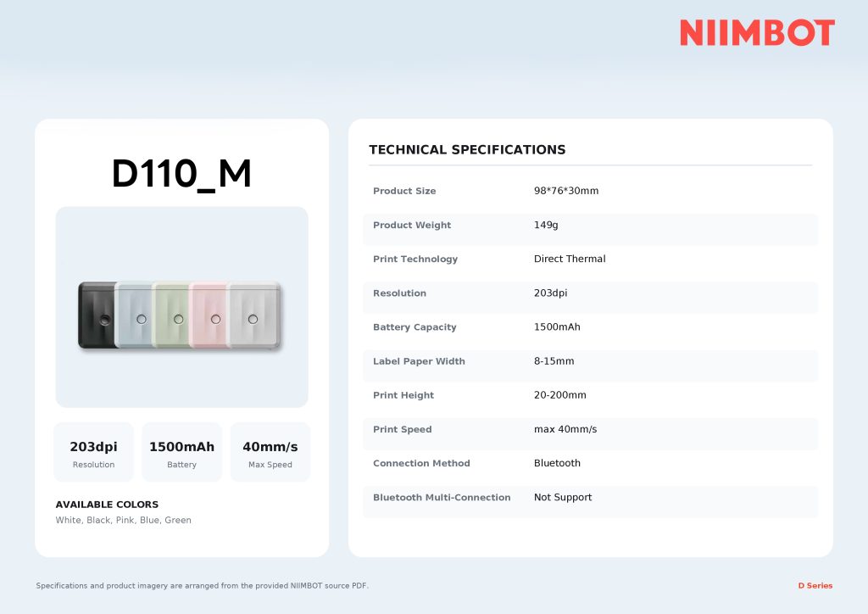This screenshot has height=614, width=868.
Task: Click the 1500mAh Battery stat card
Action: [x=181, y=452]
